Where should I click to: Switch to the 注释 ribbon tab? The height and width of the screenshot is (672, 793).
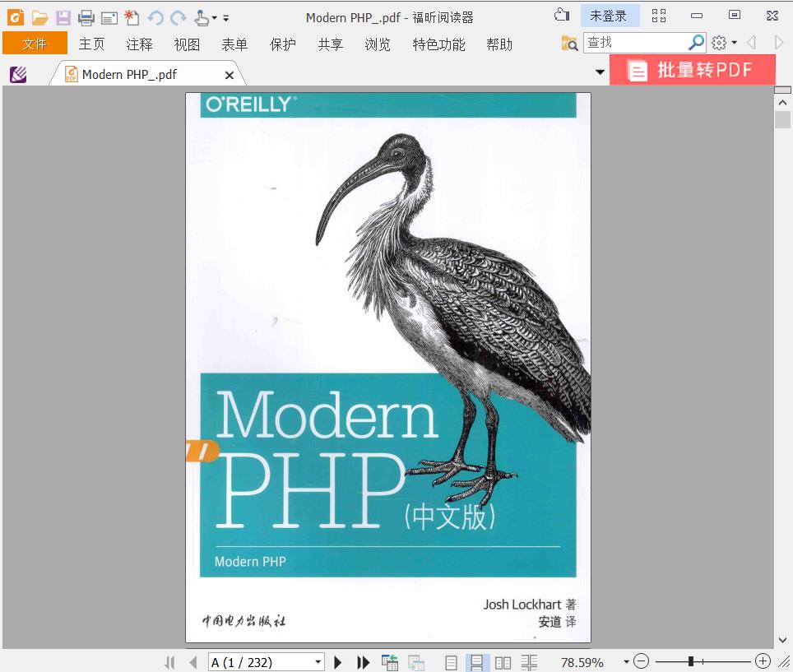(140, 44)
